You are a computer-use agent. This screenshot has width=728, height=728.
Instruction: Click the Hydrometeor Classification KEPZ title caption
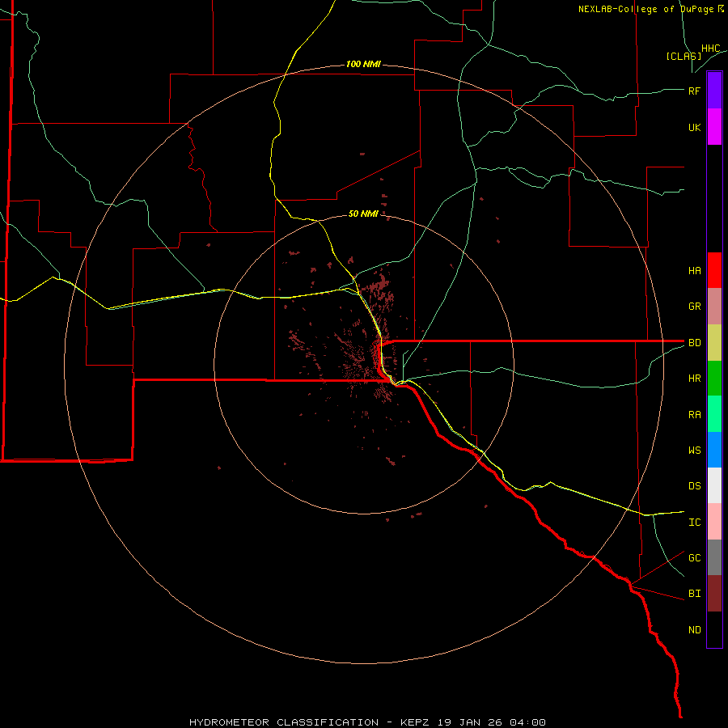(x=367, y=722)
